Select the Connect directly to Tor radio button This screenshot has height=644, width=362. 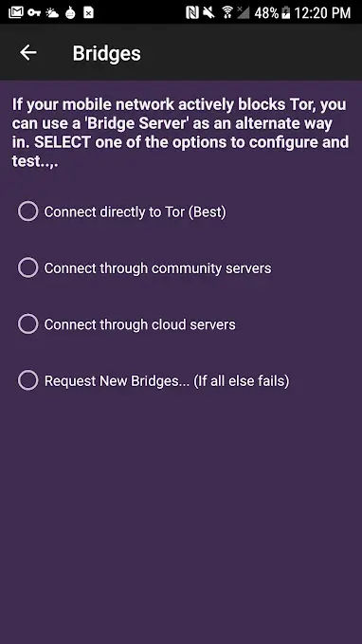pyautogui.click(x=27, y=212)
